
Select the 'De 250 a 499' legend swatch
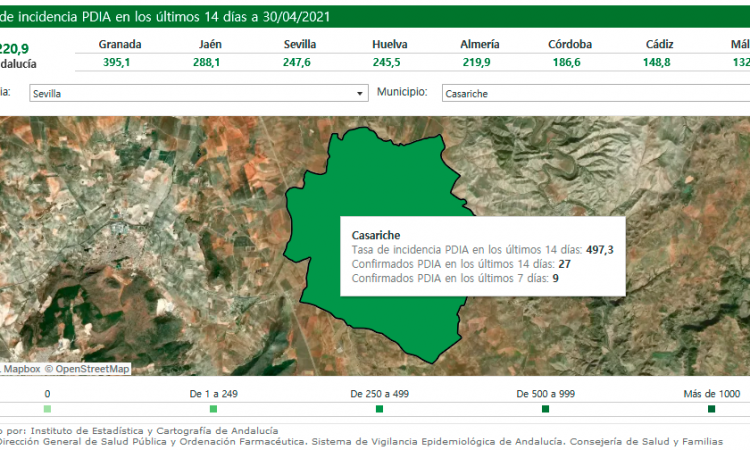[x=379, y=409]
